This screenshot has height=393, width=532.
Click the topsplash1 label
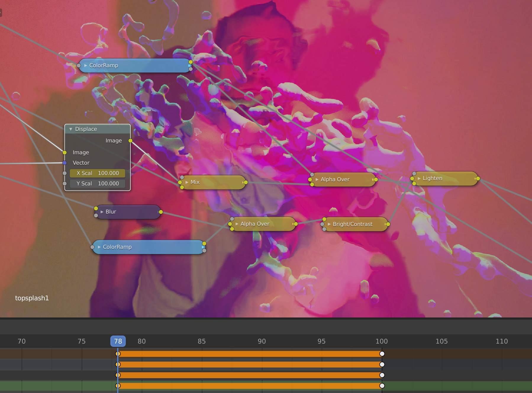click(32, 298)
